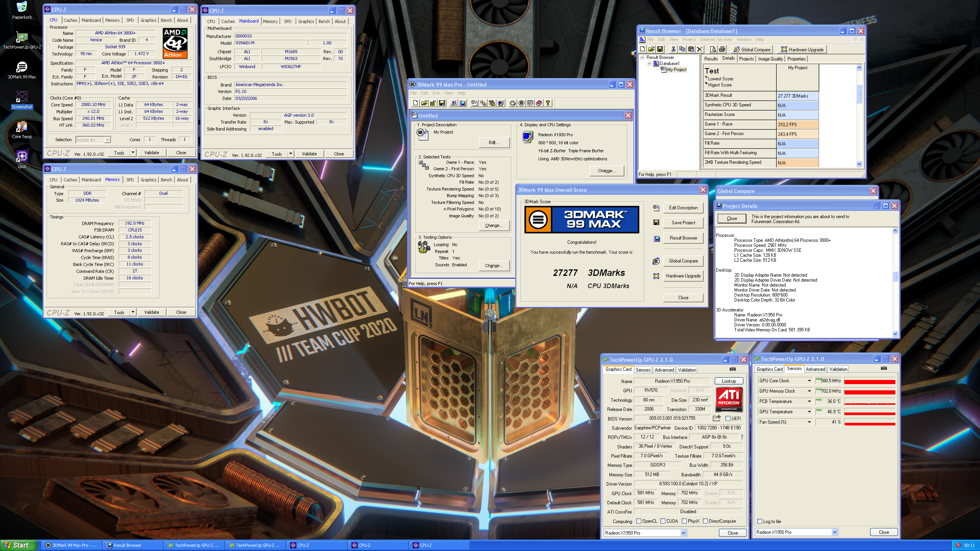Click the Lookup button in GPU-Z
Image resolution: width=980 pixels, height=551 pixels.
729,381
